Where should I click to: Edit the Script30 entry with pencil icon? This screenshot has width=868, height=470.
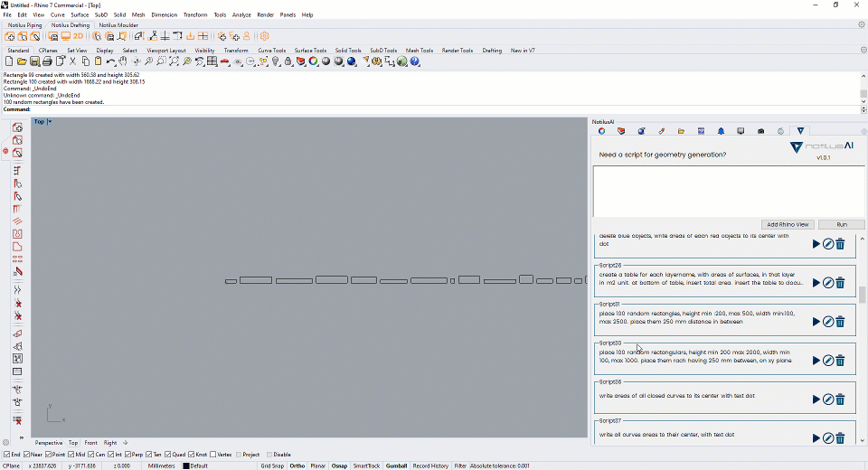828,361
